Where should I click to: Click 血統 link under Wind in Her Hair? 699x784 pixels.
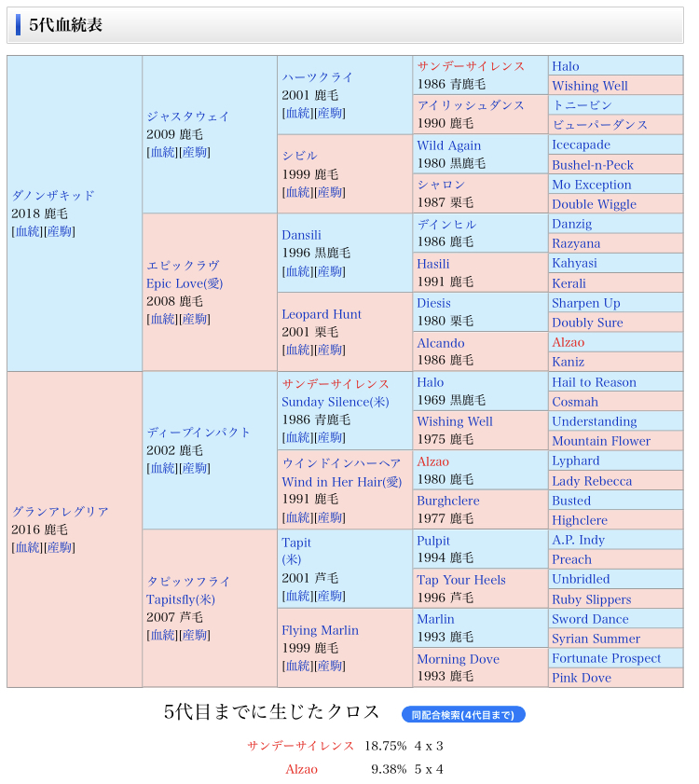[x=297, y=517]
